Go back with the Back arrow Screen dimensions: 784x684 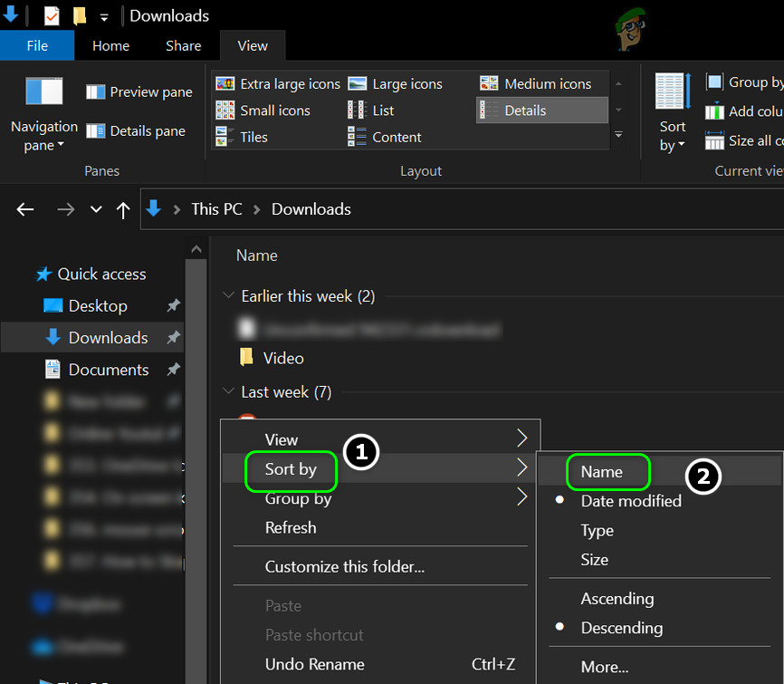coord(25,209)
